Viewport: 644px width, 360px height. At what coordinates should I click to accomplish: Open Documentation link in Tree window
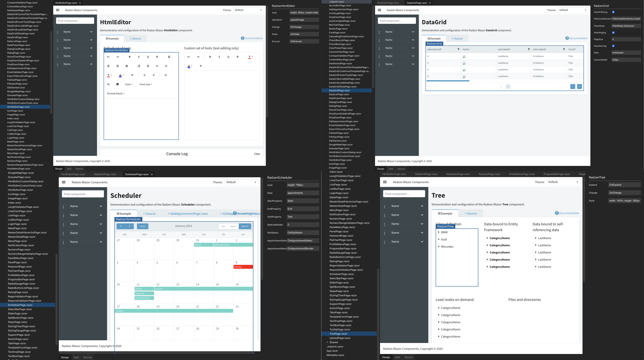[x=567, y=213]
